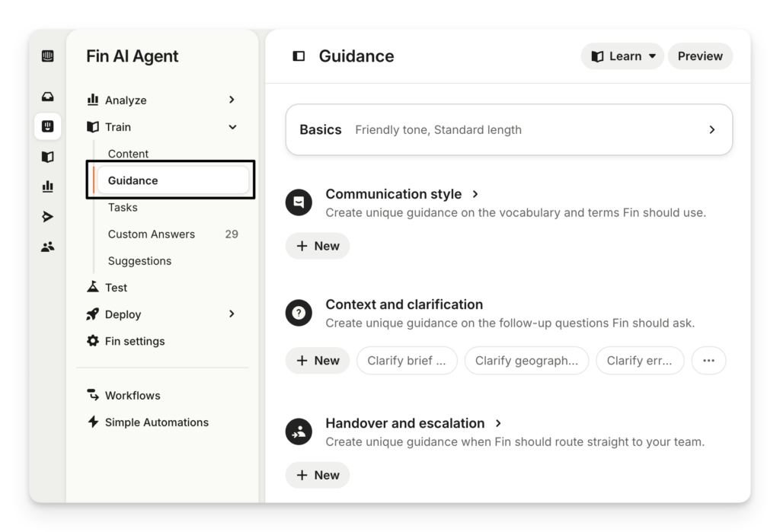
Task: Click the Context and clarification heading
Action: pyautogui.click(x=404, y=304)
